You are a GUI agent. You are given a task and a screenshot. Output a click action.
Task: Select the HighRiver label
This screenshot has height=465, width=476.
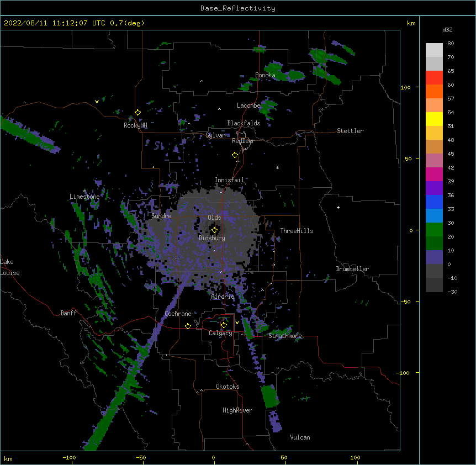click(x=237, y=410)
